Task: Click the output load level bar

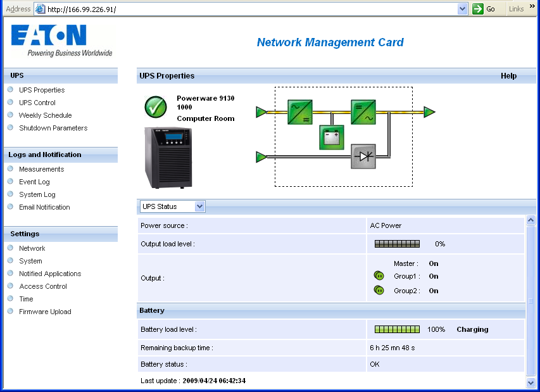Action: click(397, 244)
